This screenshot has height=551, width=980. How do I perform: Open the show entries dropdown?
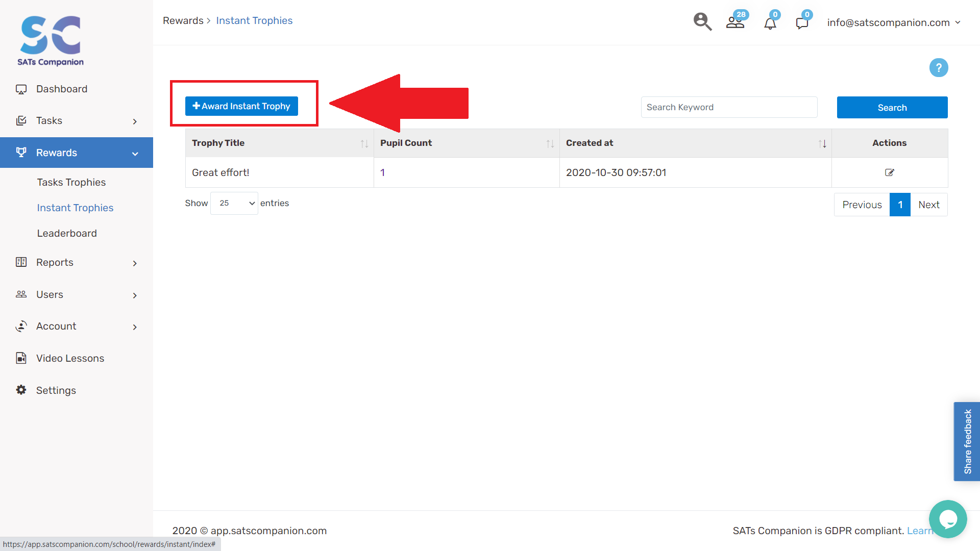[234, 203]
